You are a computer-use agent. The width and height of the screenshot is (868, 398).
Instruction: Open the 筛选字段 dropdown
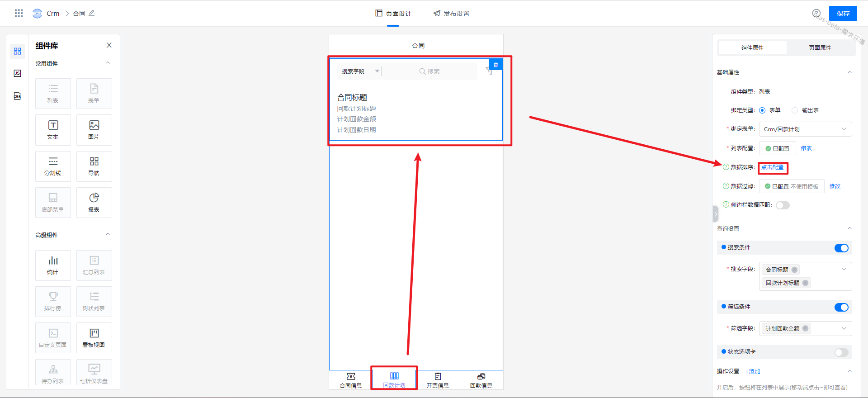pos(805,328)
